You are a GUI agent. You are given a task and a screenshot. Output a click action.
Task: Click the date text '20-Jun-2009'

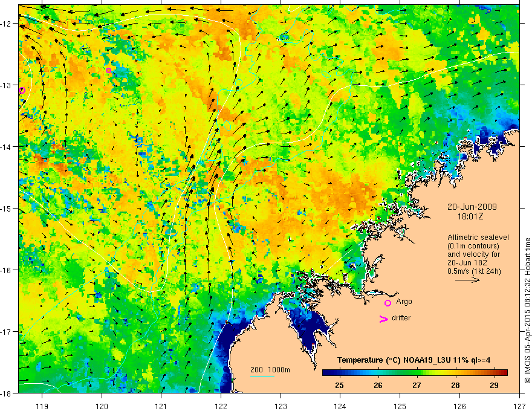472,207
